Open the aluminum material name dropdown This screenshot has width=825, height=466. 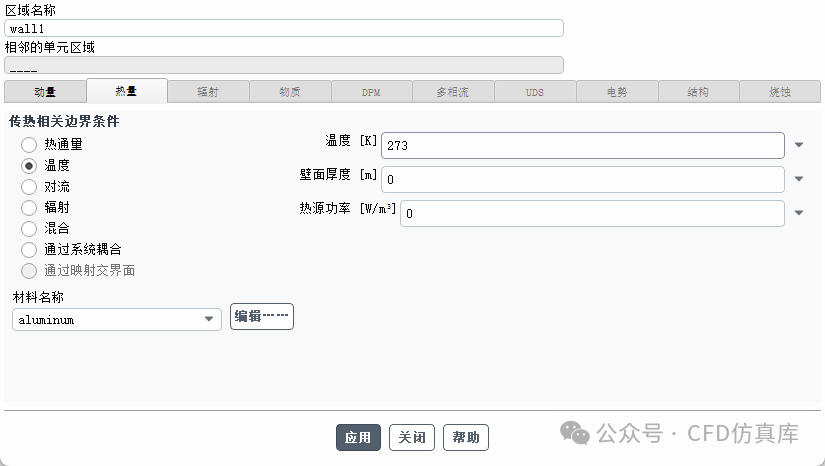tap(116, 319)
